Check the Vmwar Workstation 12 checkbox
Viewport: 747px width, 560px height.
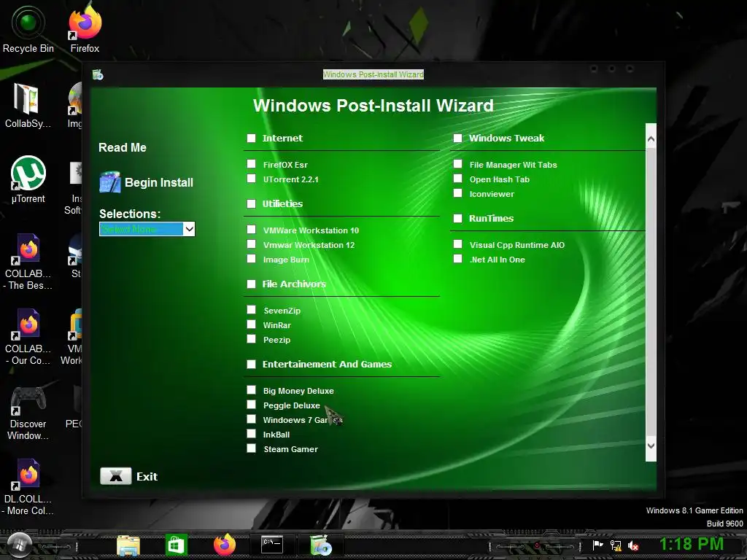(251, 244)
